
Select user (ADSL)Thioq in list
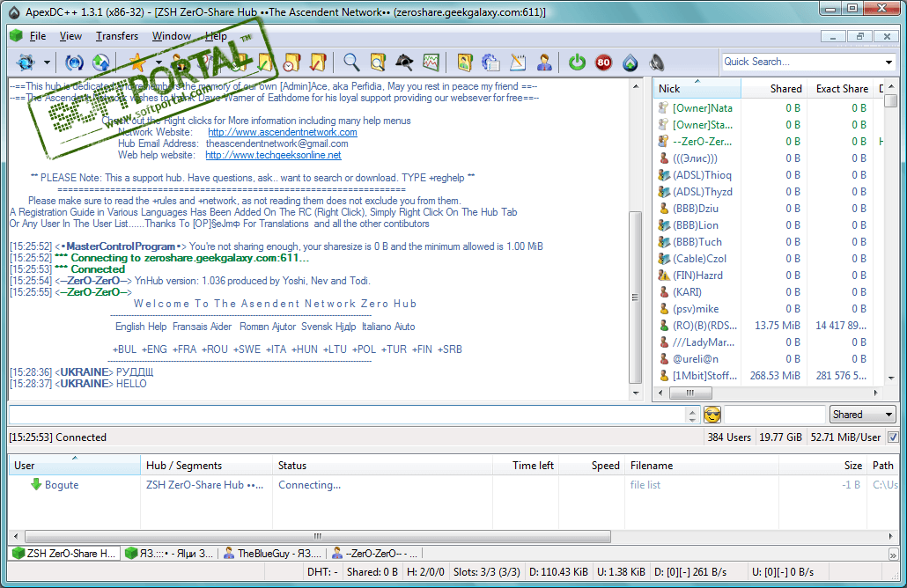point(702,175)
